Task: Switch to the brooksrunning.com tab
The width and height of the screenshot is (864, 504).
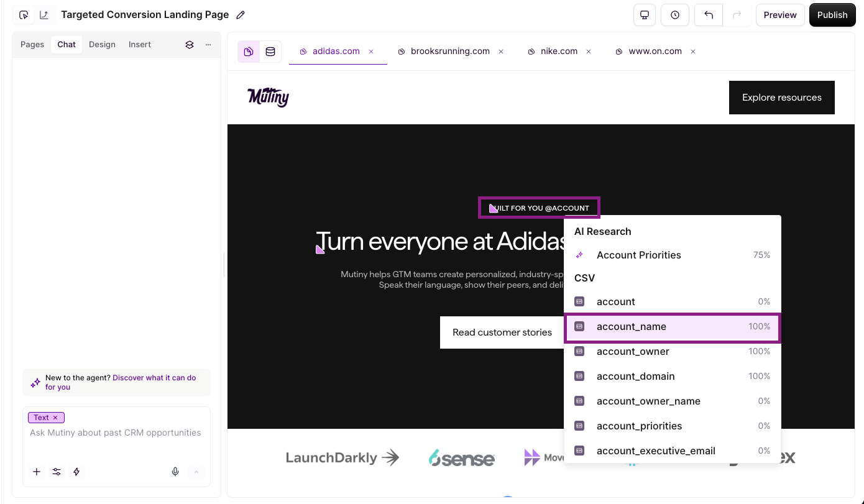Action: tap(449, 52)
